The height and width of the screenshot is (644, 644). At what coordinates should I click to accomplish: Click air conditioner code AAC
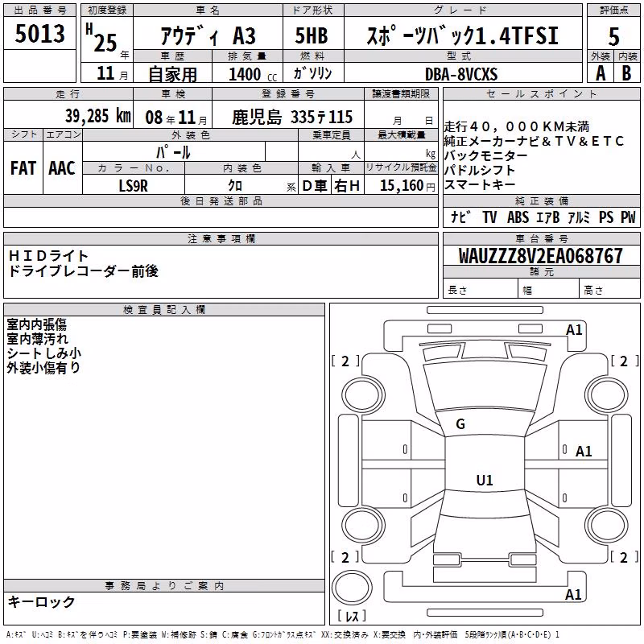(62, 168)
